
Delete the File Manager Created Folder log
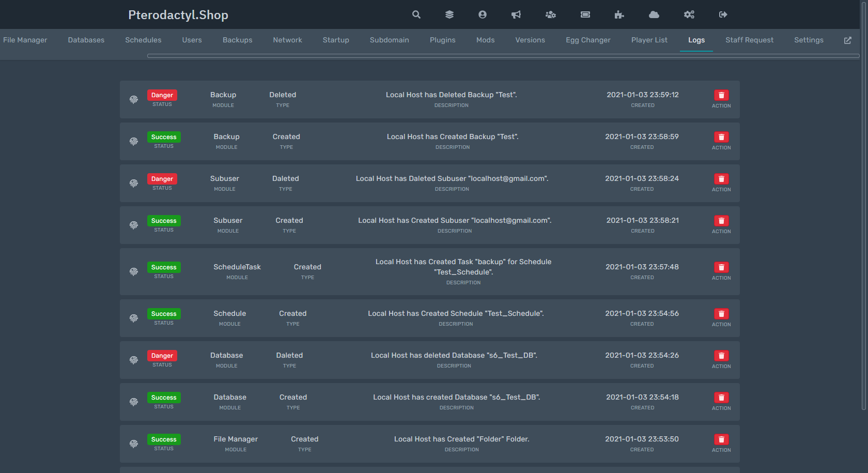pos(721,439)
